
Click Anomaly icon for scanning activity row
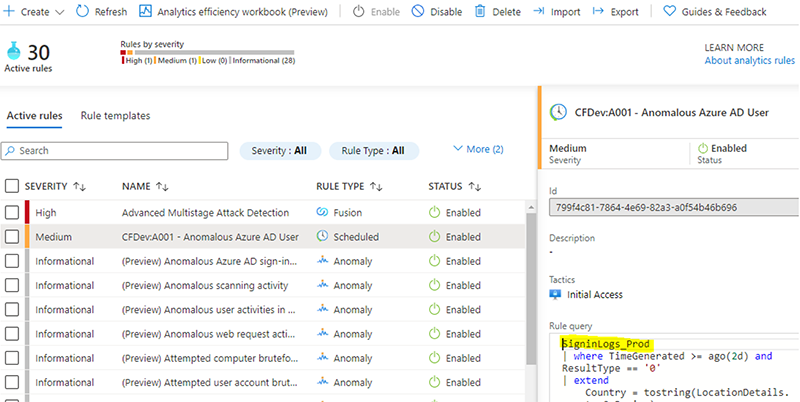pyautogui.click(x=322, y=285)
